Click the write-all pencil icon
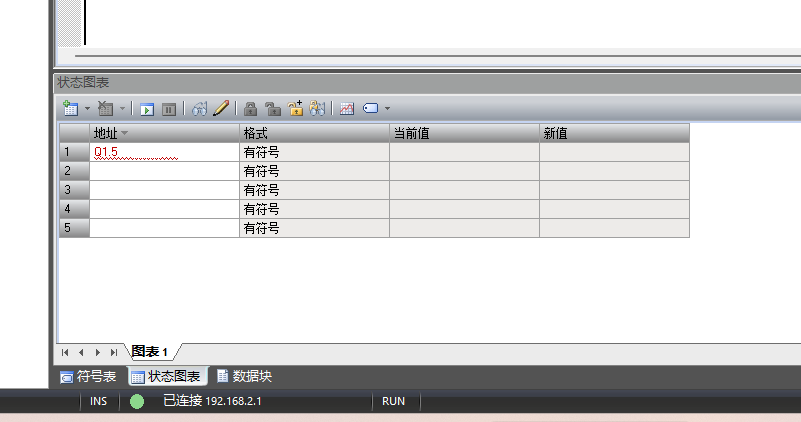This screenshot has width=801, height=422. (221, 108)
